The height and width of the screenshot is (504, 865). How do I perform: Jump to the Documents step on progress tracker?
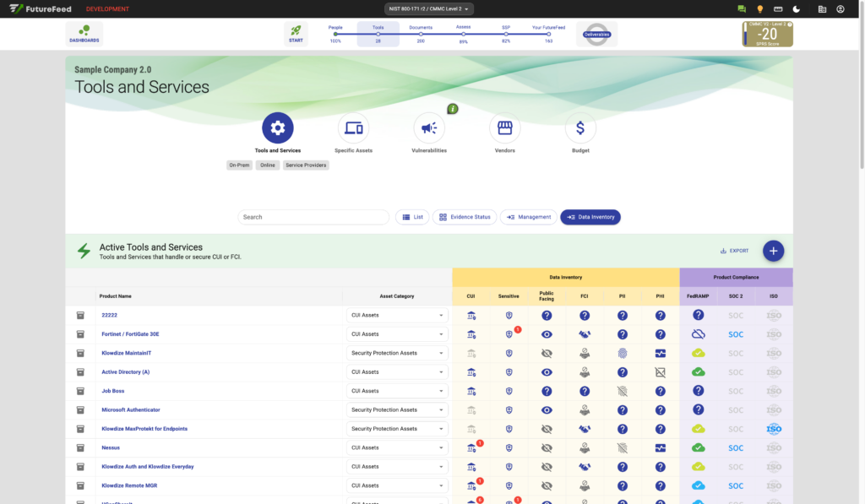tap(421, 34)
